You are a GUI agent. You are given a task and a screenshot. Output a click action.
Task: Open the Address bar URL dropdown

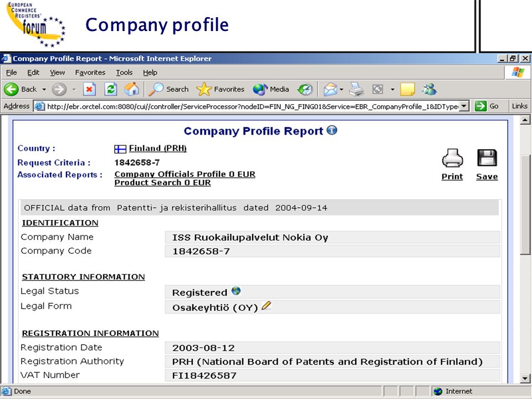coord(465,106)
